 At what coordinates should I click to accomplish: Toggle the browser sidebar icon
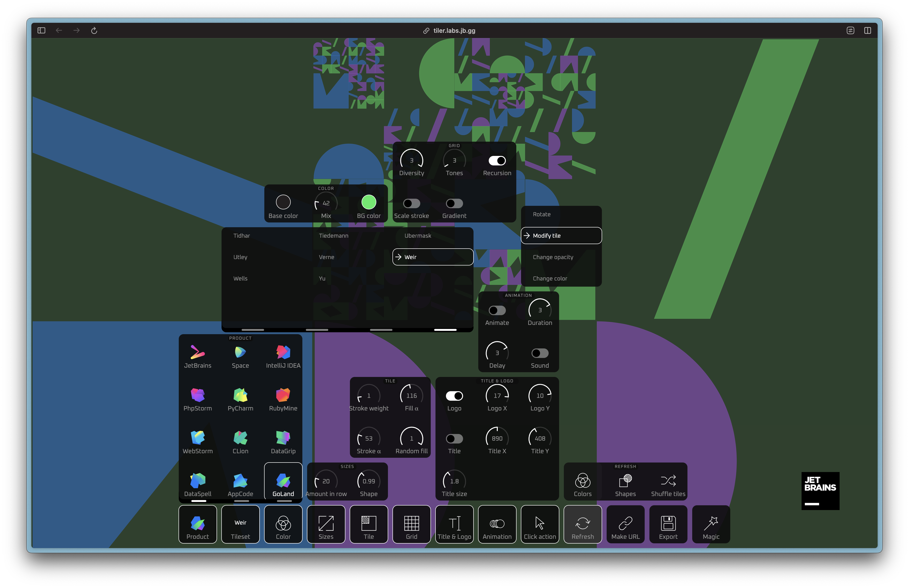(41, 31)
